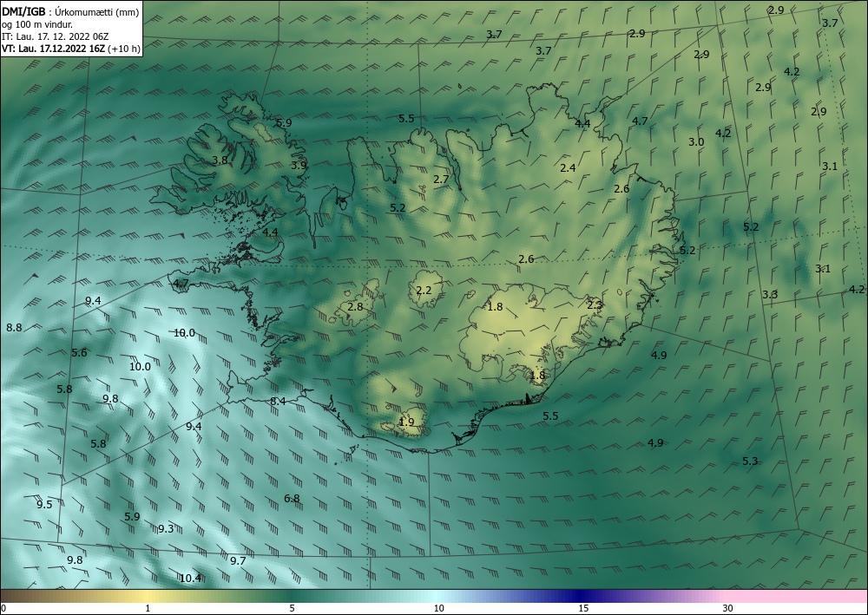Click the 8.8 value on the map
Screen dimensions: 868x615
pos(14,327)
